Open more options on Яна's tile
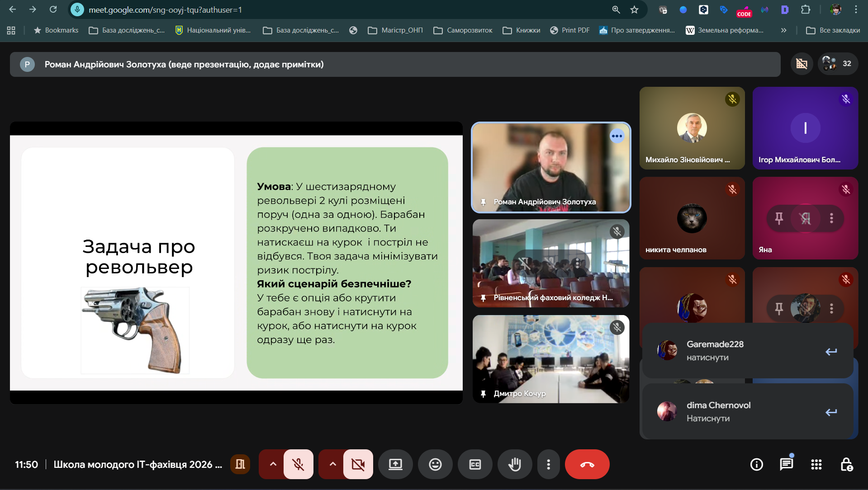 tap(831, 218)
